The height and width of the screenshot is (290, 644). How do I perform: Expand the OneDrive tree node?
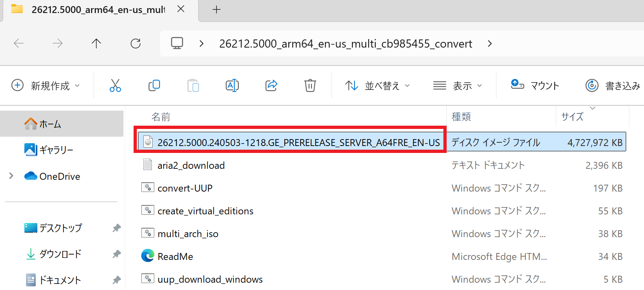[11, 176]
